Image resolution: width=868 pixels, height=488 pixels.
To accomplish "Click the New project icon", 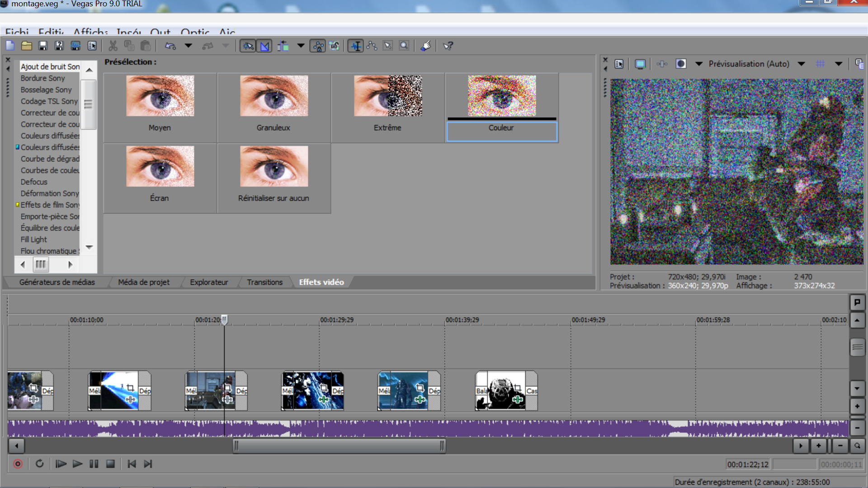I will [x=10, y=46].
